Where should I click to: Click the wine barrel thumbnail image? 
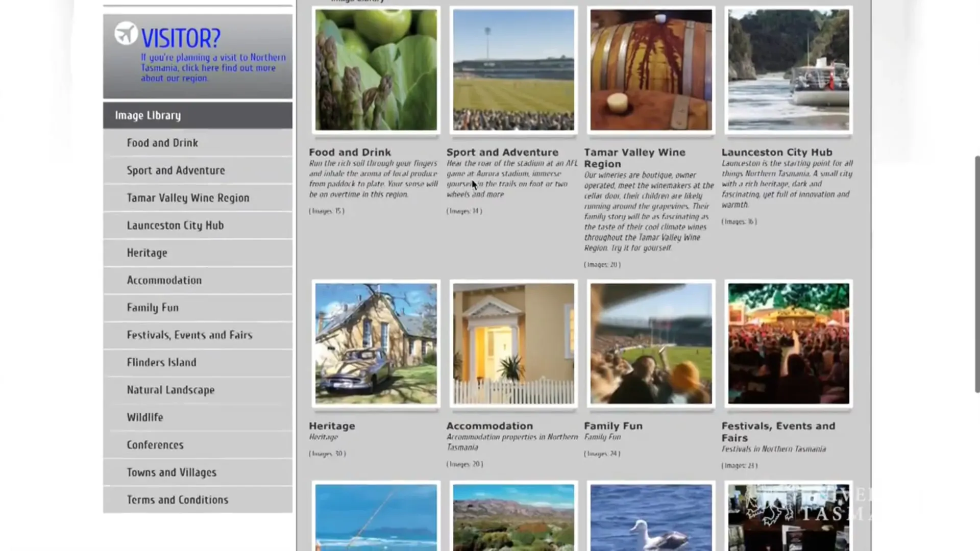tap(651, 70)
